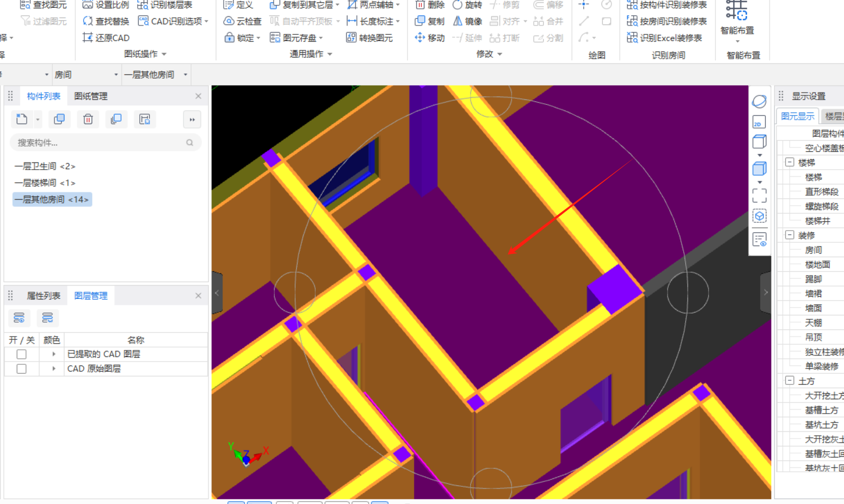Click 楼地面 in display settings
The width and height of the screenshot is (844, 504).
[x=817, y=264]
